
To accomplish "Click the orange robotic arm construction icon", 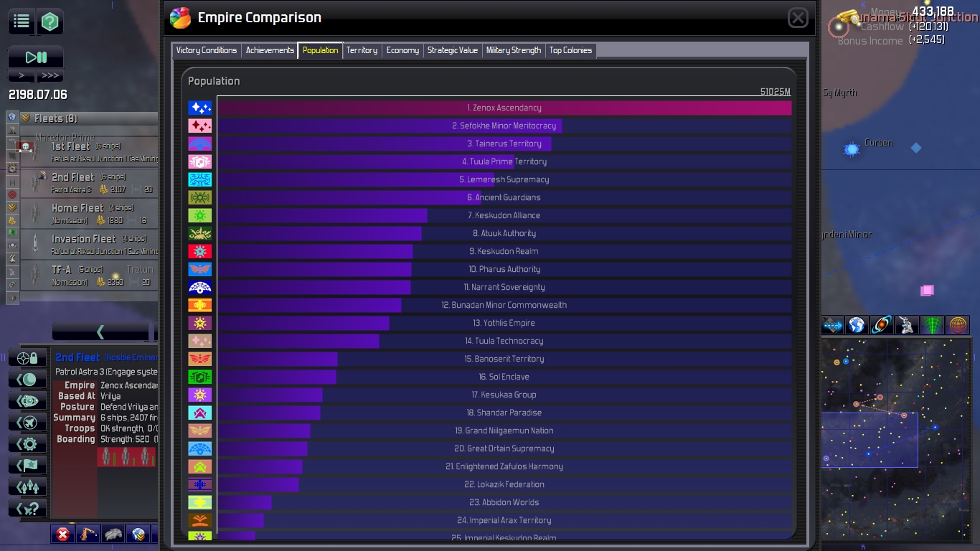I will 88,534.
